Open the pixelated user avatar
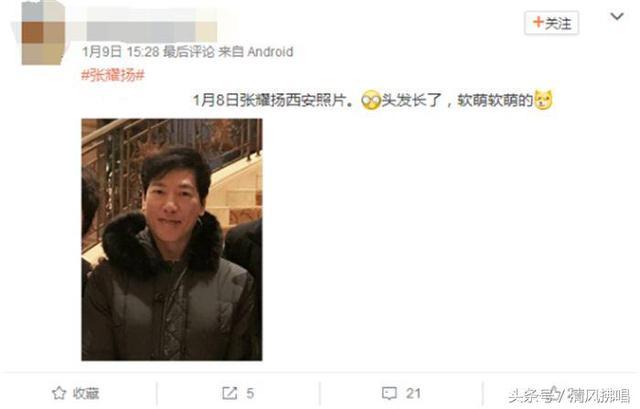The width and height of the screenshot is (640, 409). 43,33
